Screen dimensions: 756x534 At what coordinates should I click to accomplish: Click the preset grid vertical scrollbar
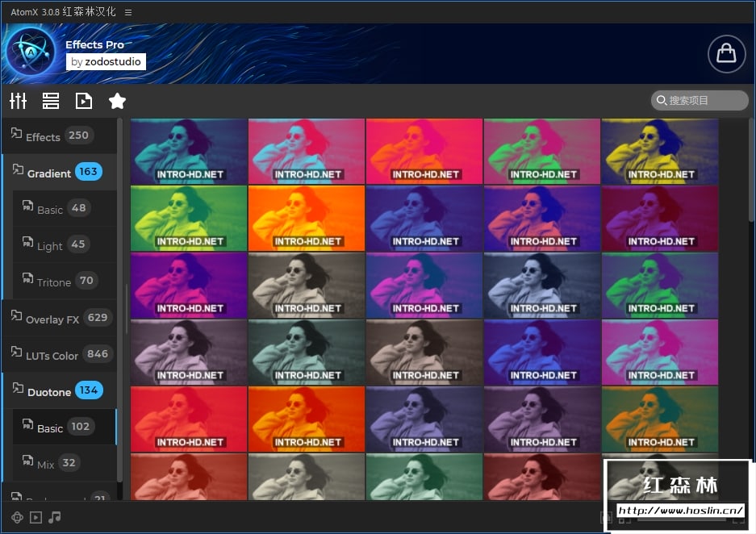click(x=752, y=169)
